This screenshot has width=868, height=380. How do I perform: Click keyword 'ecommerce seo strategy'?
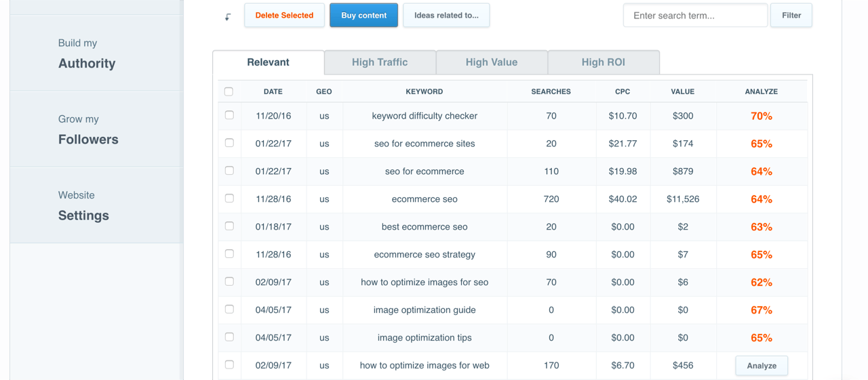click(425, 255)
